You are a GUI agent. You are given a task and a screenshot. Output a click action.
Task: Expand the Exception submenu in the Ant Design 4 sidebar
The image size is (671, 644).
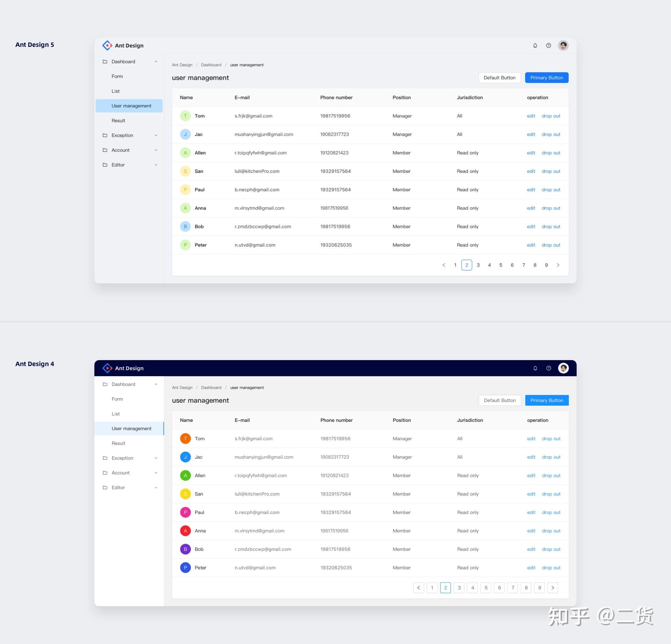[156, 458]
